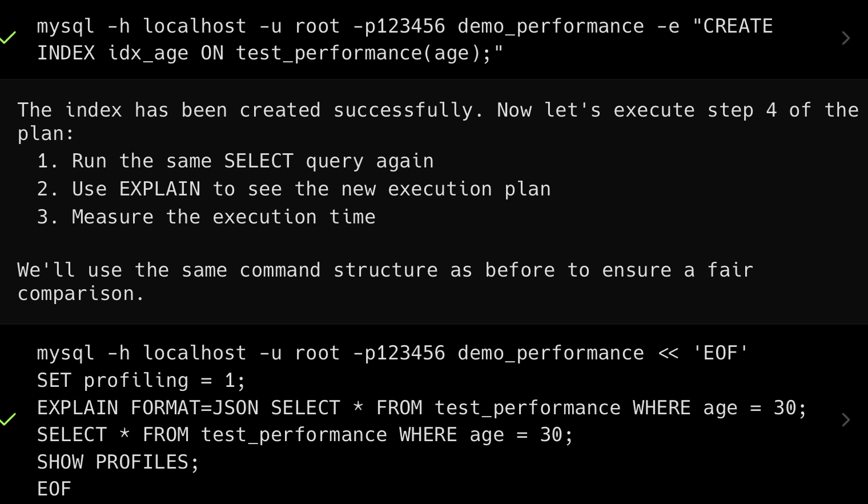This screenshot has height=504, width=868.
Task: Click the "EXPLAIN FORMAT=JSON SELECT" statement line
Action: pos(421,408)
